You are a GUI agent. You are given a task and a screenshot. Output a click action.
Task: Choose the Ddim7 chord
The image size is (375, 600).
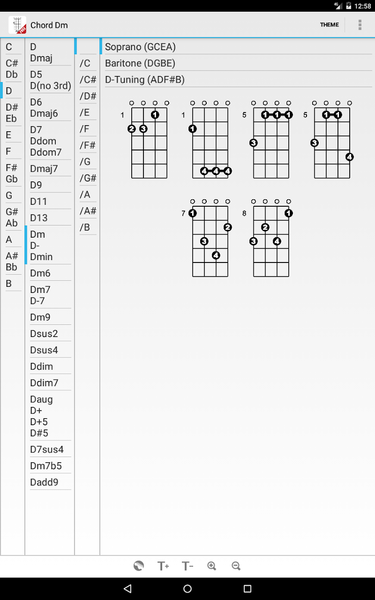(x=50, y=383)
